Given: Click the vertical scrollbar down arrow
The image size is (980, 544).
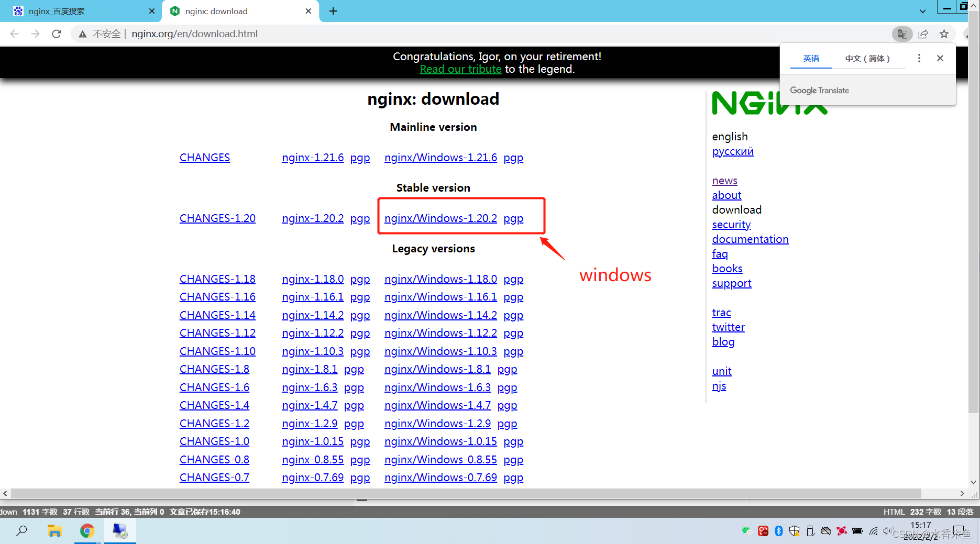Looking at the screenshot, I should (973, 482).
